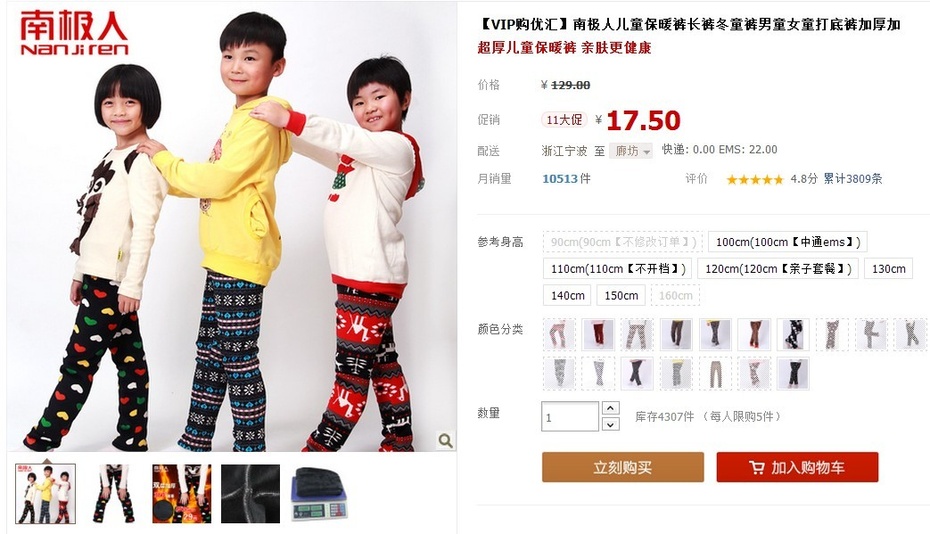Click the Nanjiren brand logo
This screenshot has height=534, width=930.
75,34
